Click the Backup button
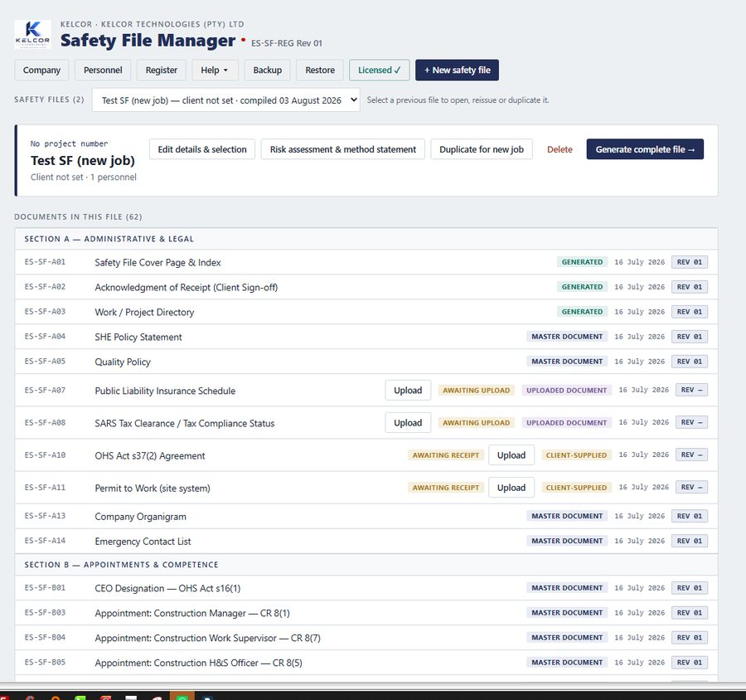 click(268, 70)
